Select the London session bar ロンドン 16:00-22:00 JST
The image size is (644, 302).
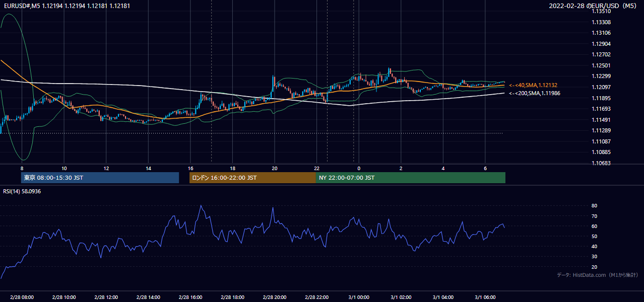[252, 178]
